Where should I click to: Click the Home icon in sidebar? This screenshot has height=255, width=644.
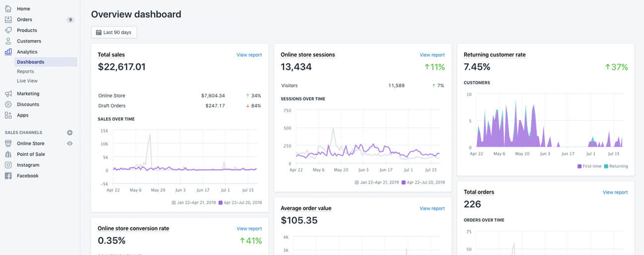point(8,9)
